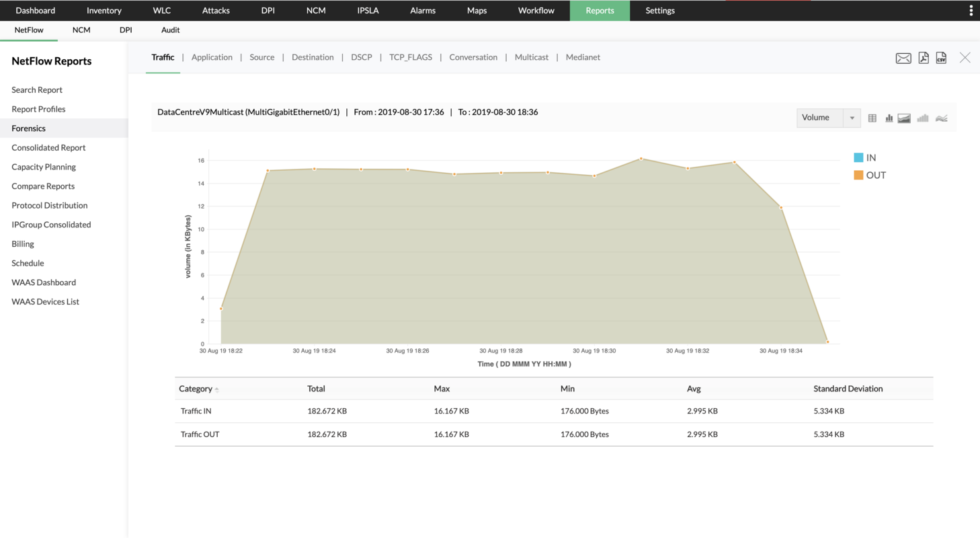Image resolution: width=980 pixels, height=538 pixels.
Task: Open IPGroup Consolidated in the sidebar
Action: coord(51,225)
